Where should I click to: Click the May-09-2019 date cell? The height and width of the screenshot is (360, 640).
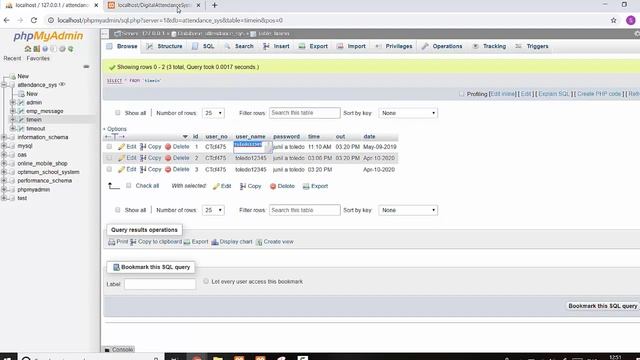[x=380, y=147]
